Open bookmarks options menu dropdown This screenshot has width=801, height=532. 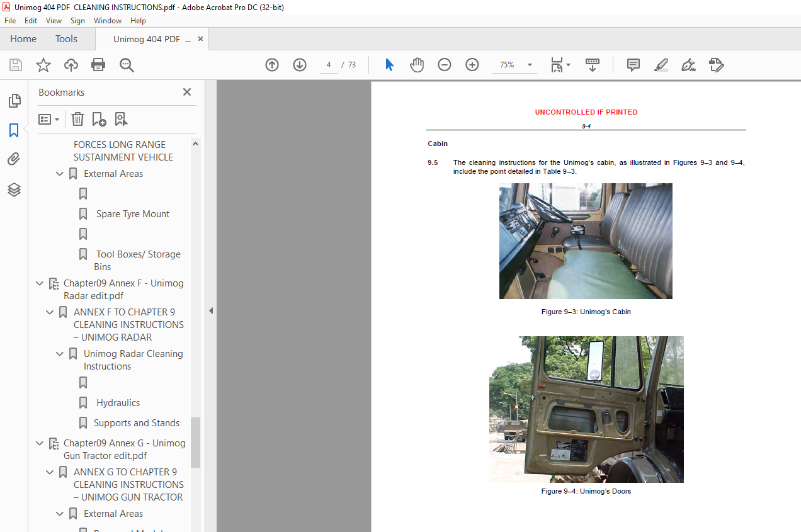pos(49,119)
